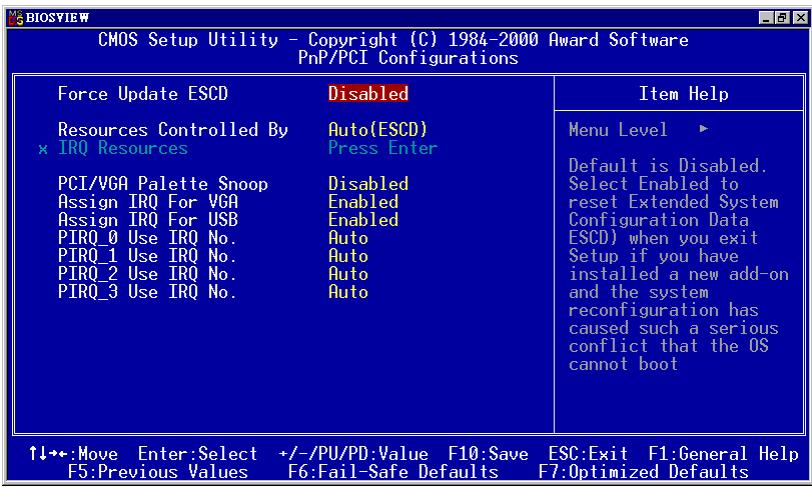Click F7:Optimized Defaults hint

(x=643, y=472)
